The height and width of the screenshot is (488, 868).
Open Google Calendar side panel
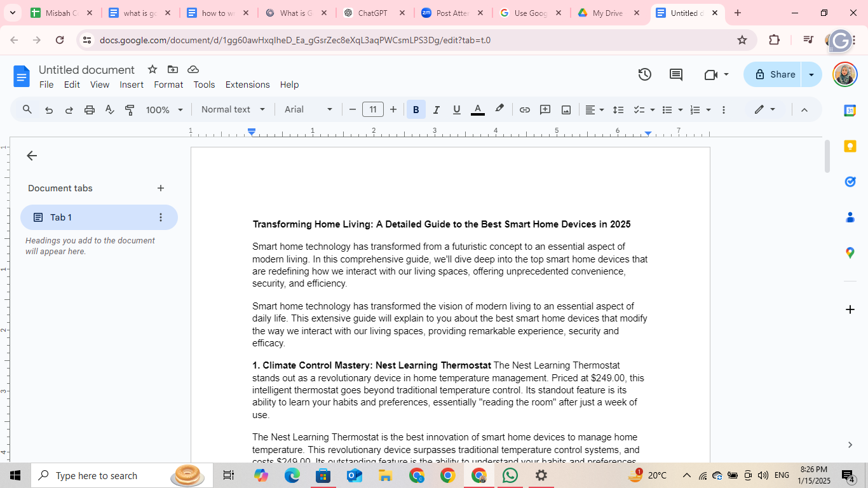(x=850, y=111)
